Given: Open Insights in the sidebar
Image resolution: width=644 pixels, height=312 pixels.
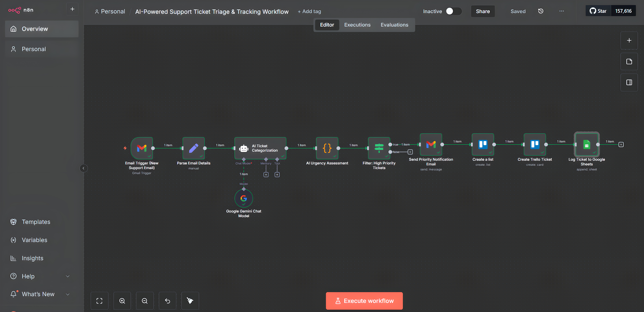Looking at the screenshot, I should [x=32, y=258].
